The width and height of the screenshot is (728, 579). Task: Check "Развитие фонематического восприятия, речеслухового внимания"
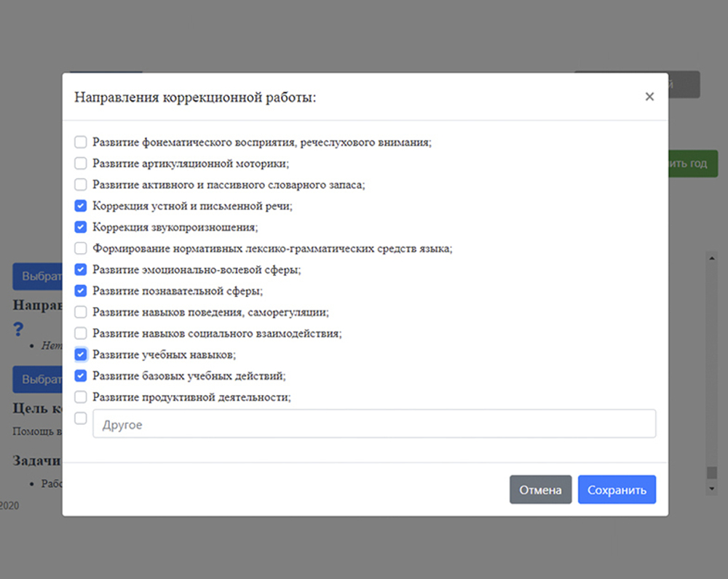[80, 142]
